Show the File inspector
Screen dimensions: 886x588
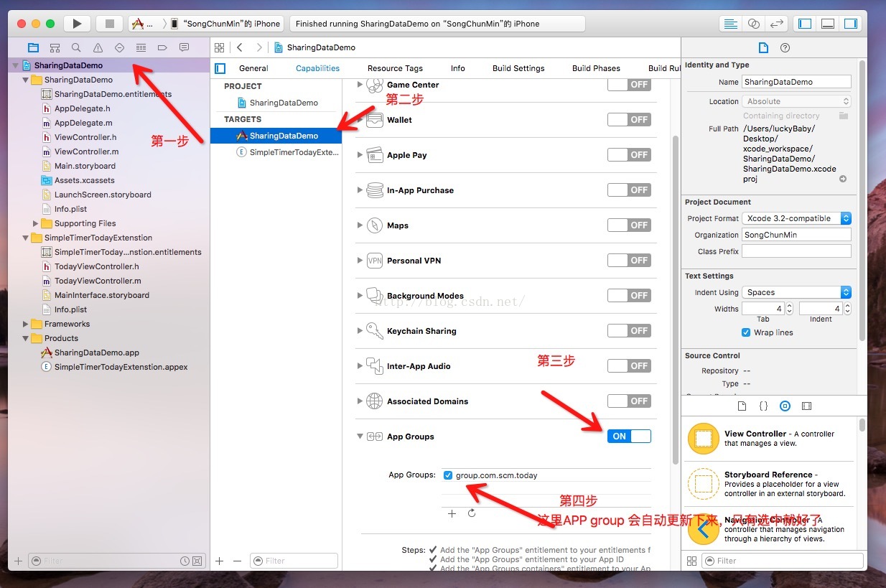[763, 47]
